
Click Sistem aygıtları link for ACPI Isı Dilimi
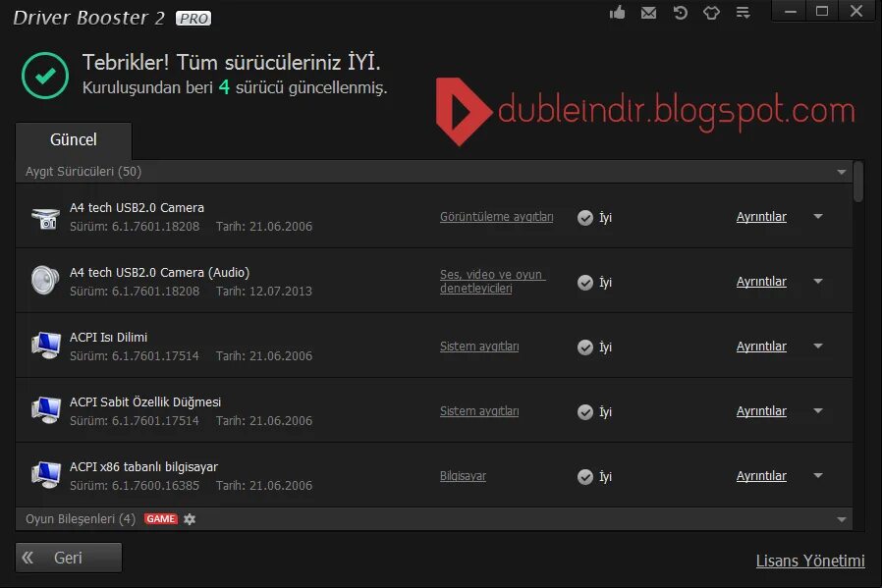(x=479, y=347)
